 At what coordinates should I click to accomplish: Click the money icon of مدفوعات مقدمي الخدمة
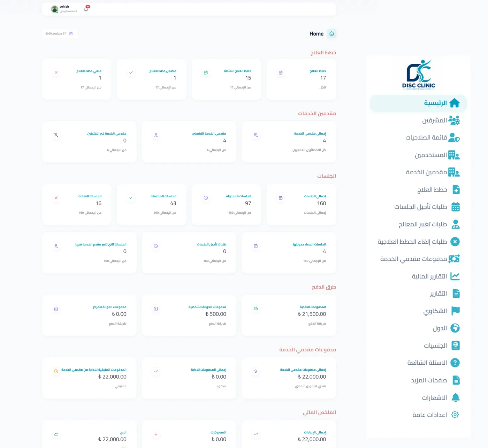[454, 259]
